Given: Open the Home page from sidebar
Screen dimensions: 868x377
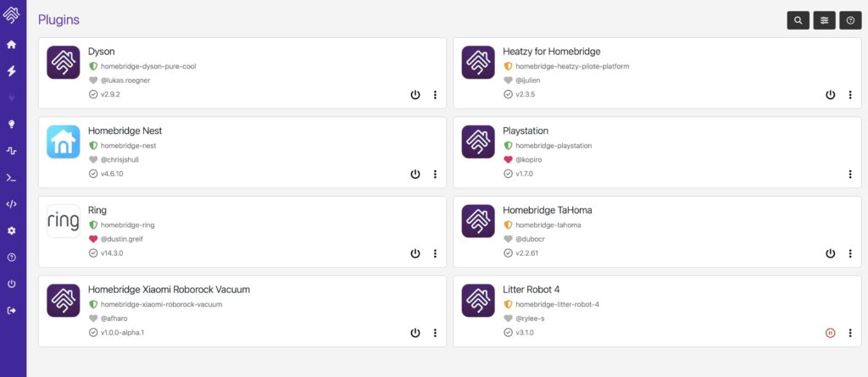Looking at the screenshot, I should click(x=11, y=45).
